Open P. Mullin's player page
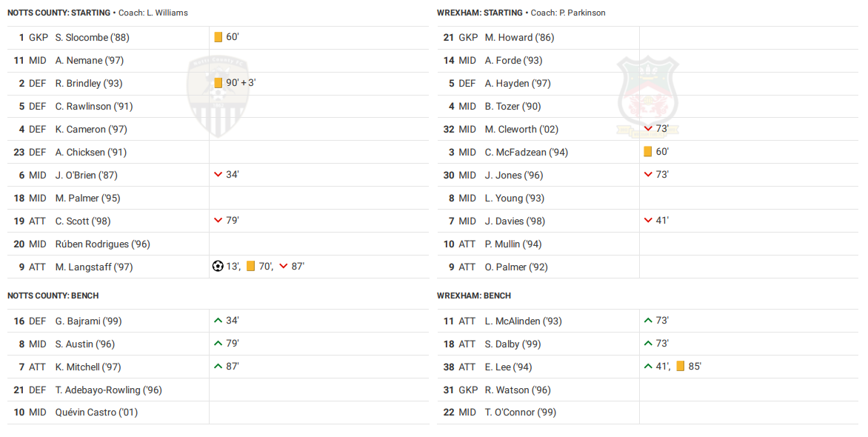The height and width of the screenshot is (437, 868). click(x=513, y=244)
